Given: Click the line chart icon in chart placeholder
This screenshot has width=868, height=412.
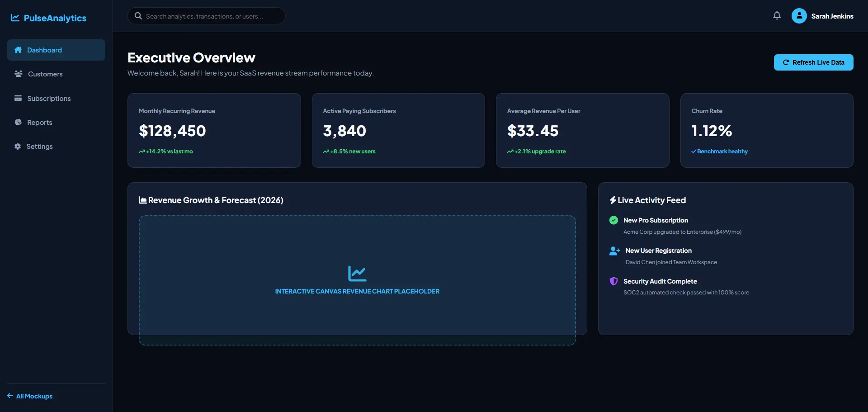Looking at the screenshot, I should [357, 273].
